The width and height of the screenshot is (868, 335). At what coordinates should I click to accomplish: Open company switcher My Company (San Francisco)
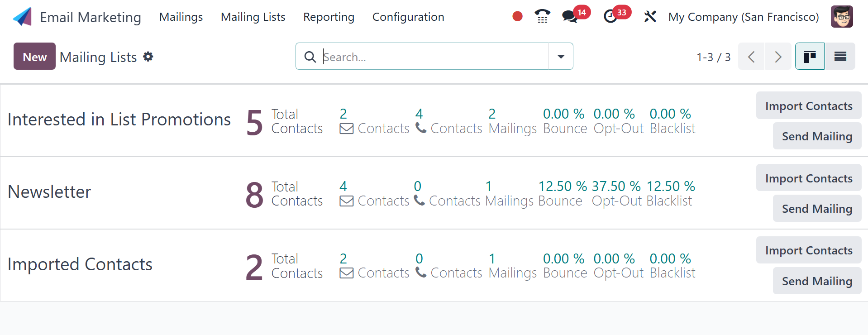point(744,17)
